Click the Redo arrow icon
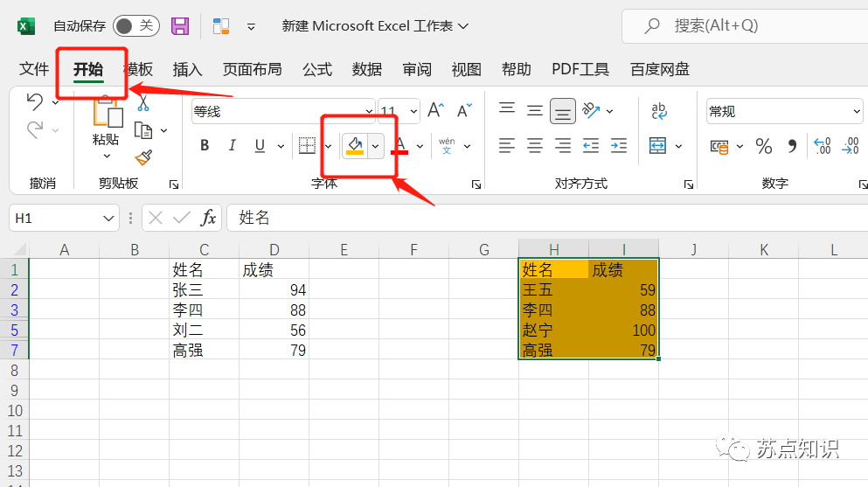The height and width of the screenshot is (487, 868). [35, 130]
